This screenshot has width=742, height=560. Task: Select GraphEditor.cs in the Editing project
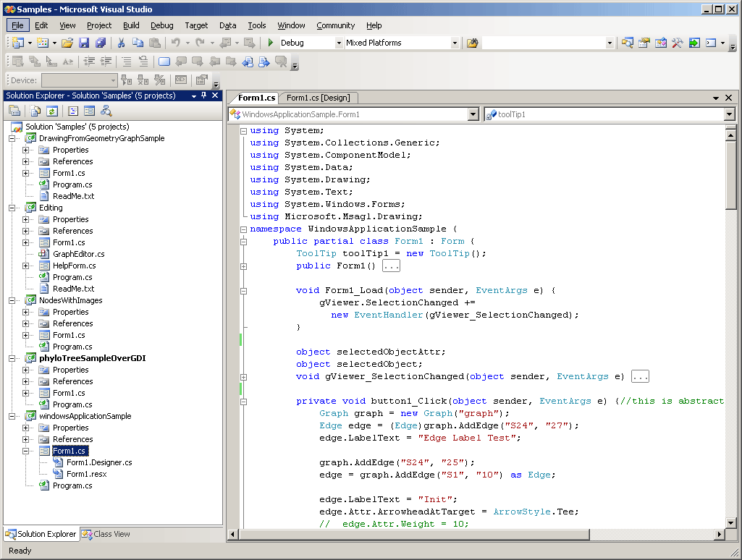point(79,254)
